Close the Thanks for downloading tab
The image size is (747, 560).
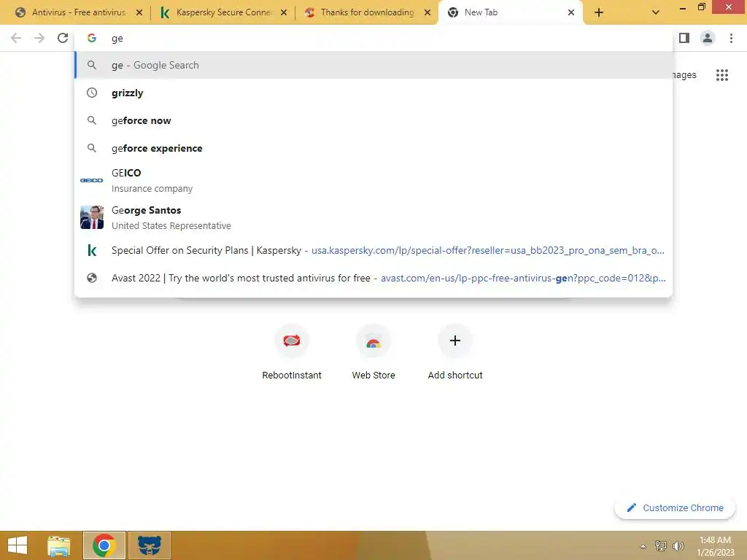(427, 13)
